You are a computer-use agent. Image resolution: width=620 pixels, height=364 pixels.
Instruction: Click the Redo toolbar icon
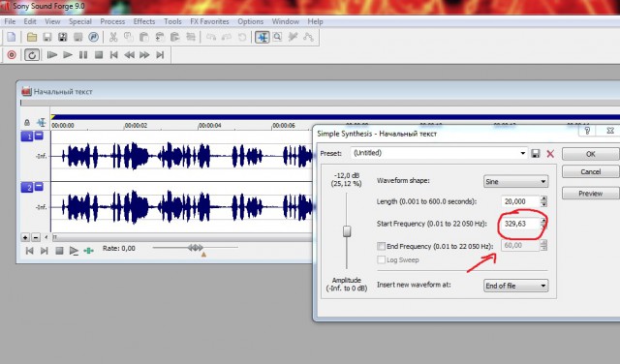pyautogui.click(x=227, y=37)
